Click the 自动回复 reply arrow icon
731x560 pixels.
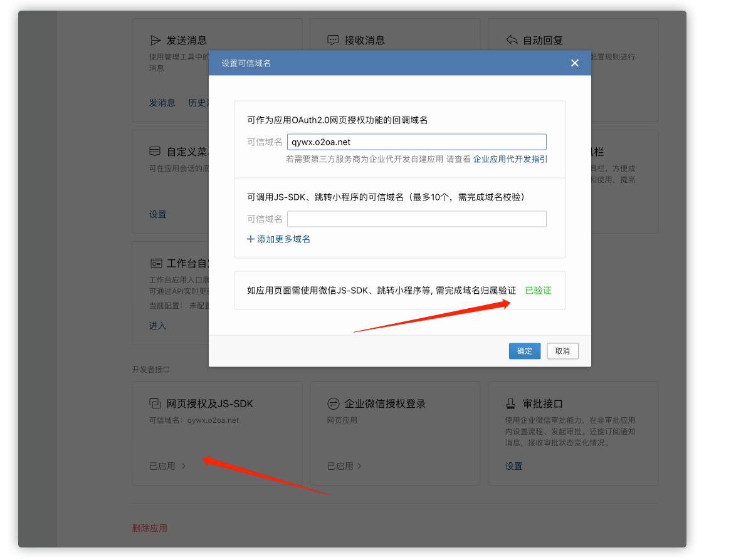coord(512,41)
